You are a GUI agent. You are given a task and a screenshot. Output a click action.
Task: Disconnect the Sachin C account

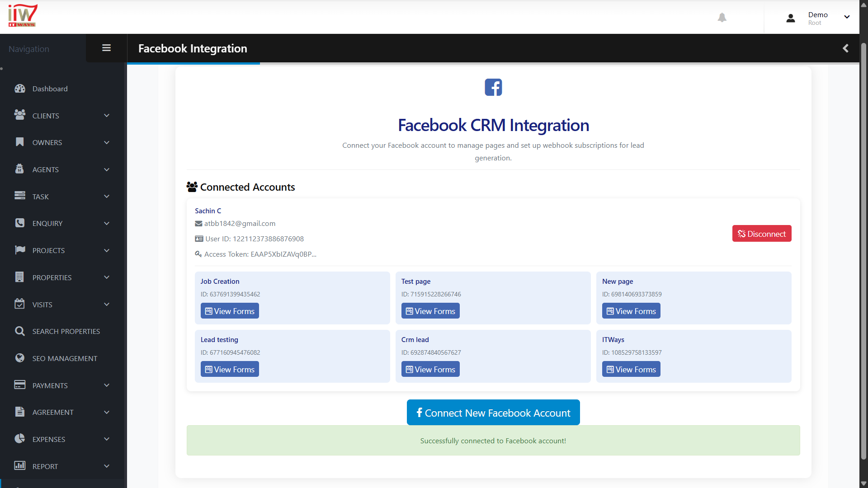coord(762,234)
